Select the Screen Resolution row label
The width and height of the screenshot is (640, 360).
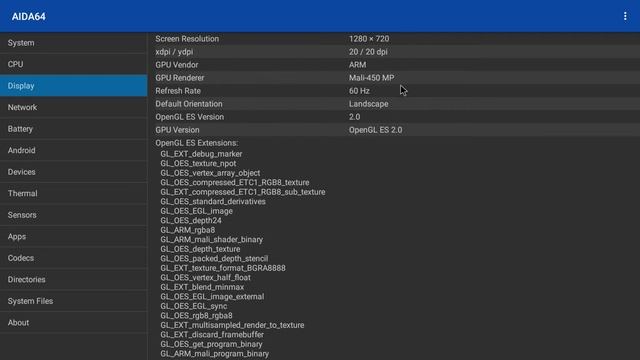click(x=187, y=39)
